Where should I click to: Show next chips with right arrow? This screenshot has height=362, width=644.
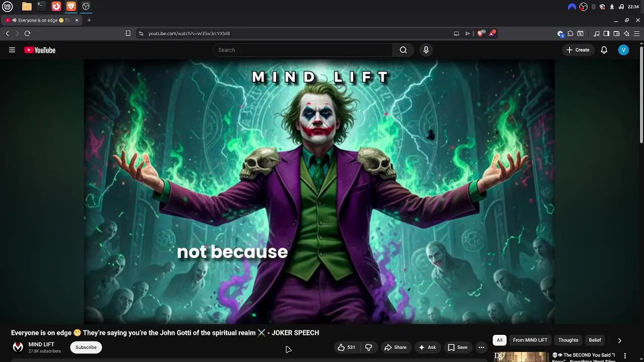pyautogui.click(x=619, y=340)
